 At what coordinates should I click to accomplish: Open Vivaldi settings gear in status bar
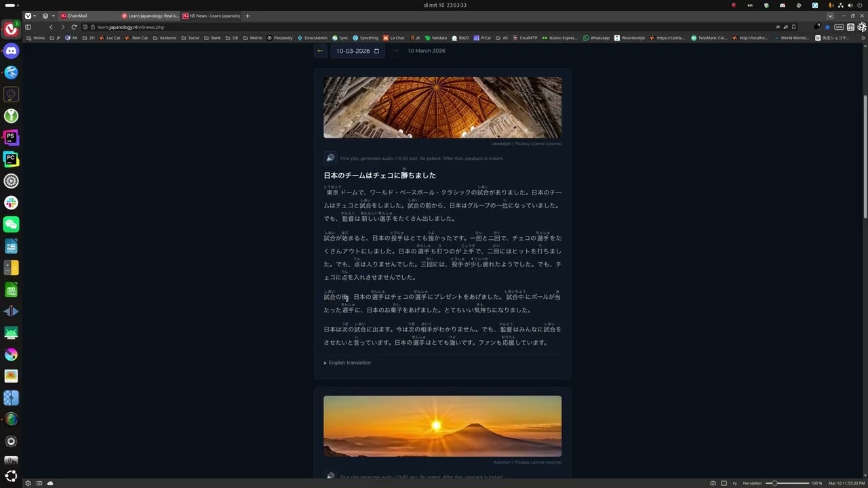coord(28,483)
